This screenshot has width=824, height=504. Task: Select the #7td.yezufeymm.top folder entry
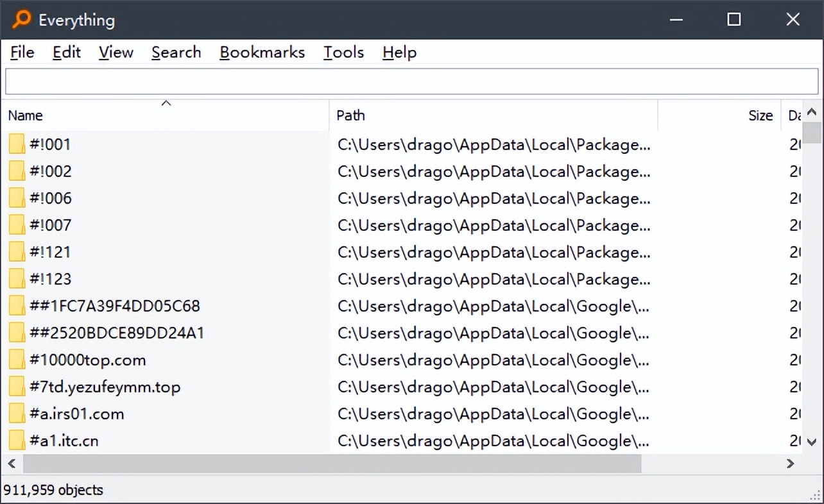[105, 387]
